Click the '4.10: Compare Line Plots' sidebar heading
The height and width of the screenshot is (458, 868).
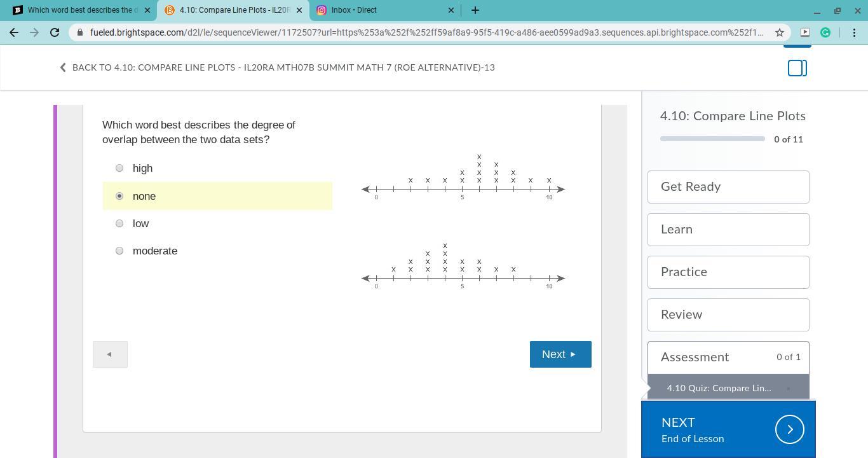coord(733,116)
